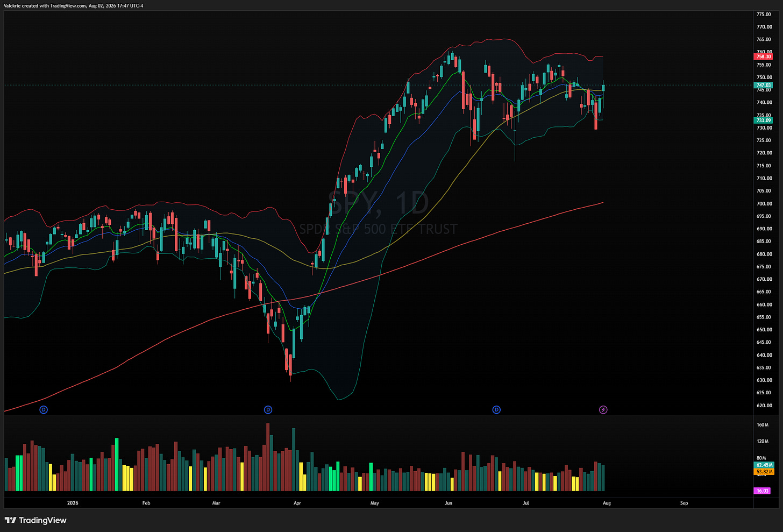The image size is (783, 532).
Task: Select the 733.09 lower band price label
Action: click(764, 120)
